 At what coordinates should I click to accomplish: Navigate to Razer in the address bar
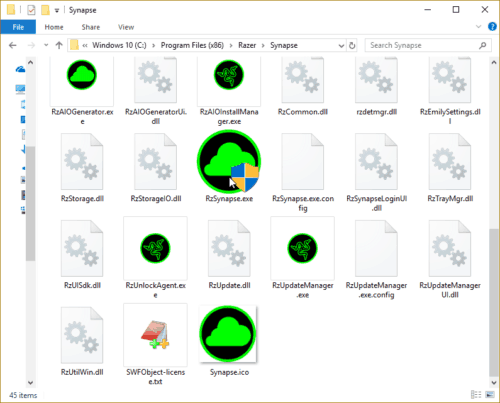[247, 45]
